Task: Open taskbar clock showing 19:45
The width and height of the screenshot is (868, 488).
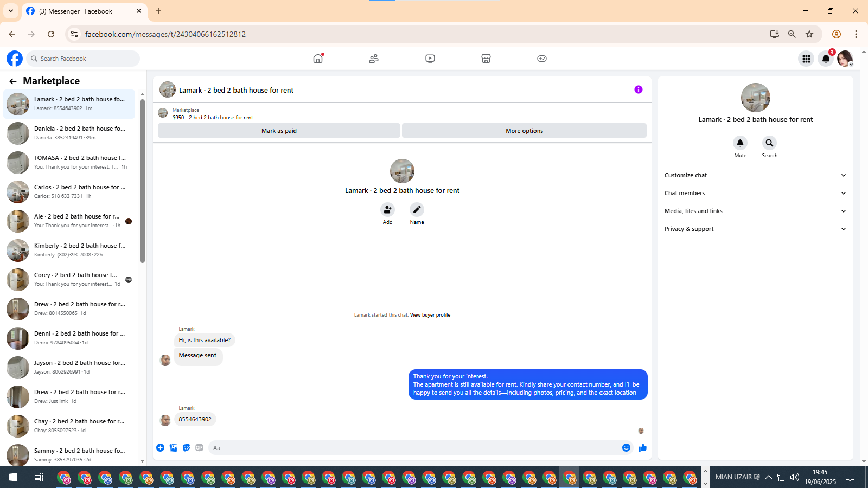Action: click(x=820, y=477)
